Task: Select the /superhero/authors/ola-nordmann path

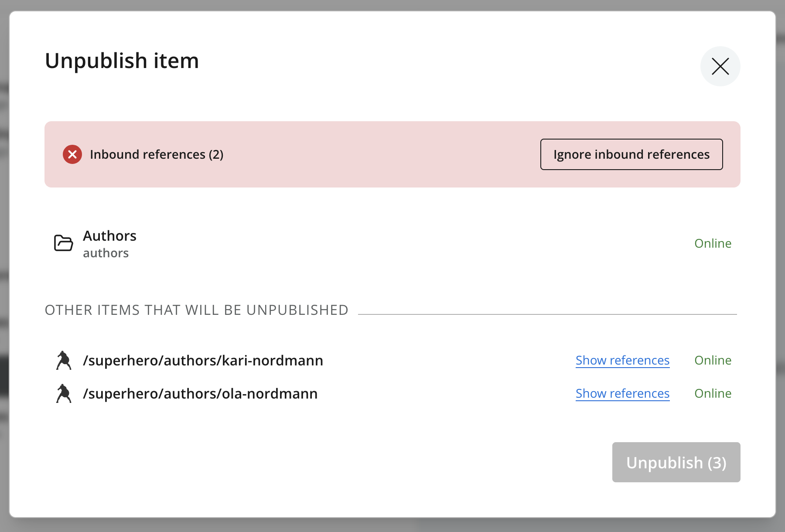Action: (x=200, y=394)
